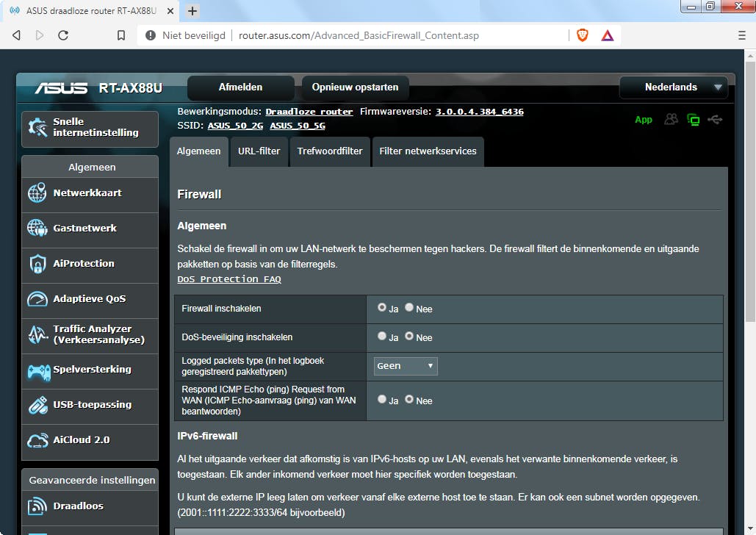Select Ja for Respond ICMP Echo Request

(x=382, y=399)
